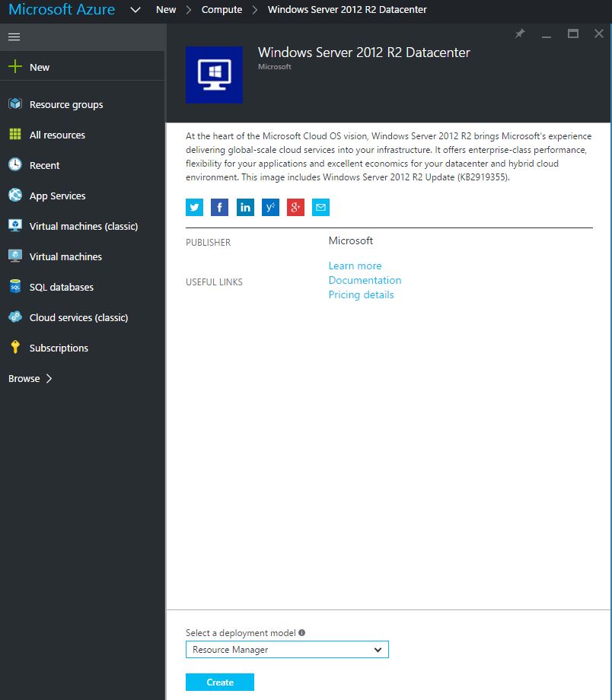Select New in the breadcrumb
The width and height of the screenshot is (612, 700).
click(166, 9)
